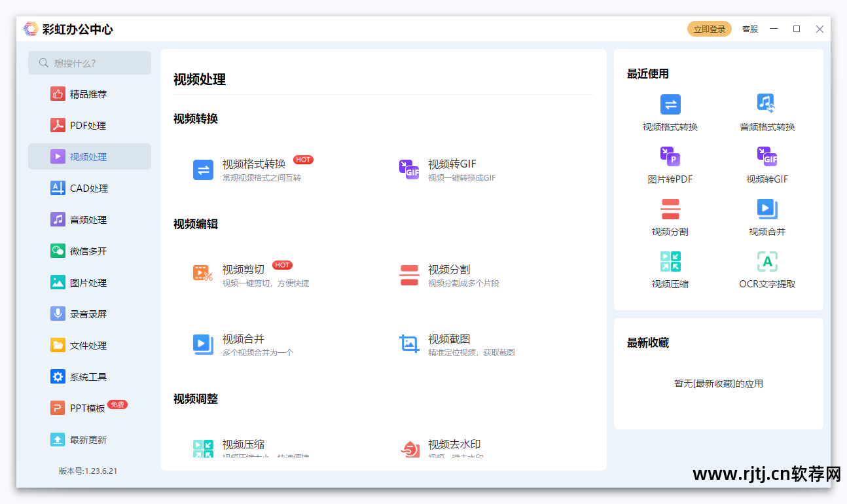This screenshot has height=504, width=847.
Task: Click the 立即登录 login button
Action: point(709,29)
